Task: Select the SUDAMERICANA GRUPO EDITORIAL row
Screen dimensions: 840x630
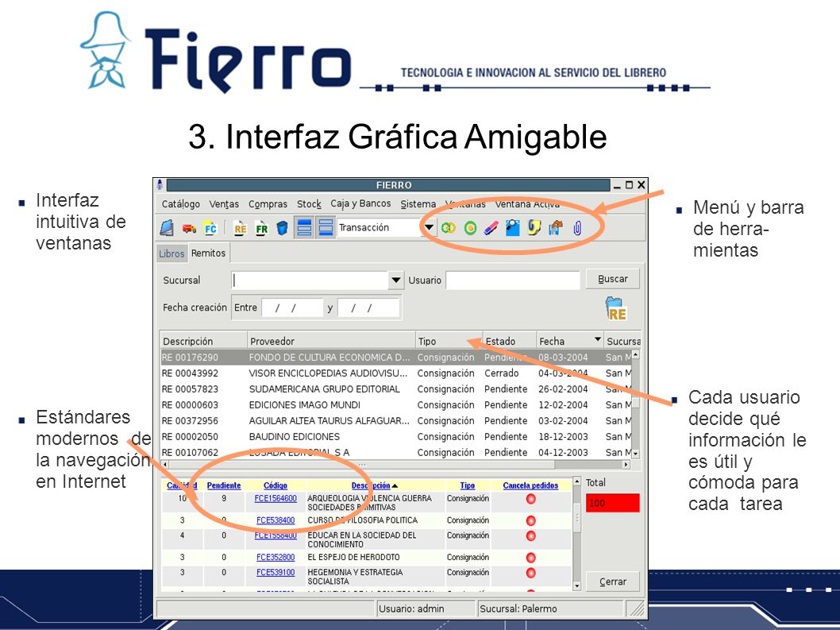Action: [x=396, y=388]
